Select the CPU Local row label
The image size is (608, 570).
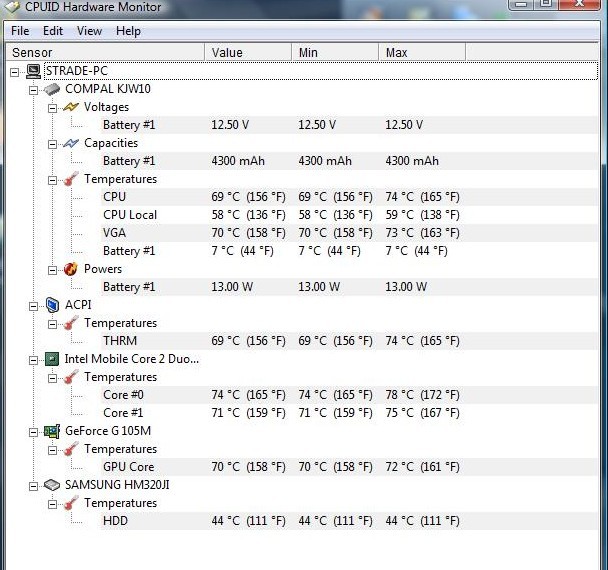130,215
